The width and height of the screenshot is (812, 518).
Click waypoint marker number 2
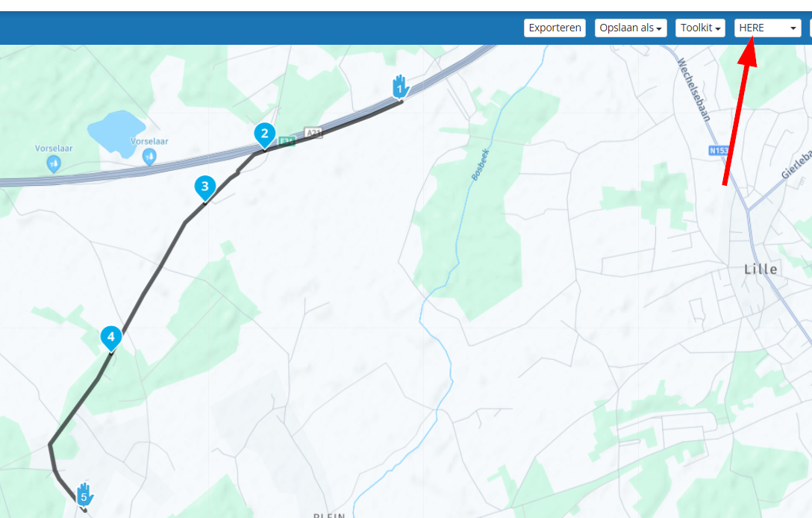click(265, 135)
